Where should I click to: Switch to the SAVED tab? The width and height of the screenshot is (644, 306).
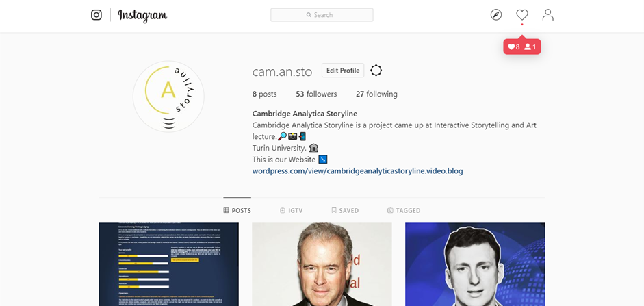(345, 210)
